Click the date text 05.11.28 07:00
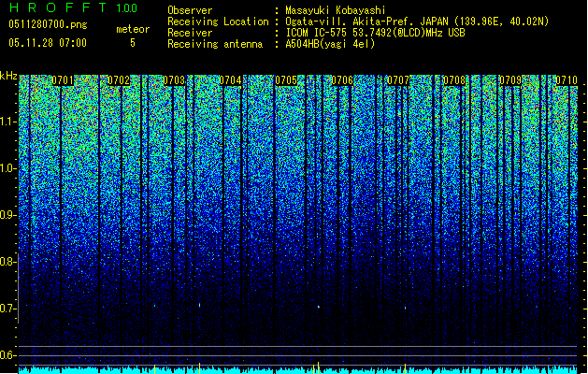Viewport: 588px width, 374px height. [x=48, y=43]
